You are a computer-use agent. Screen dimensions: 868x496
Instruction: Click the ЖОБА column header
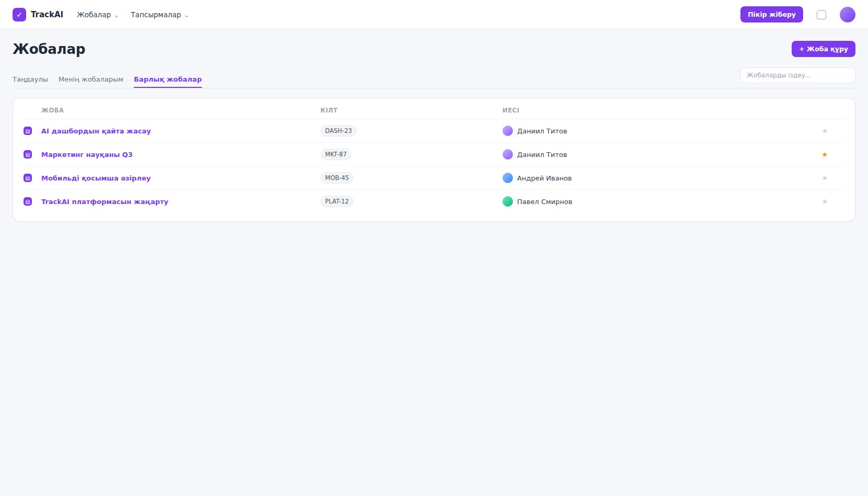pos(53,110)
